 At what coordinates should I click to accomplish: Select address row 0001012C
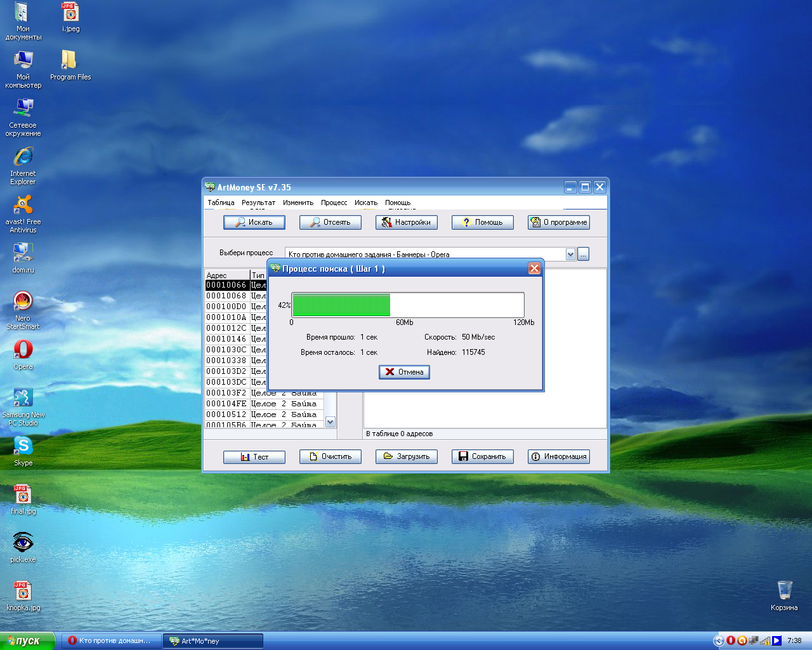click(x=236, y=328)
